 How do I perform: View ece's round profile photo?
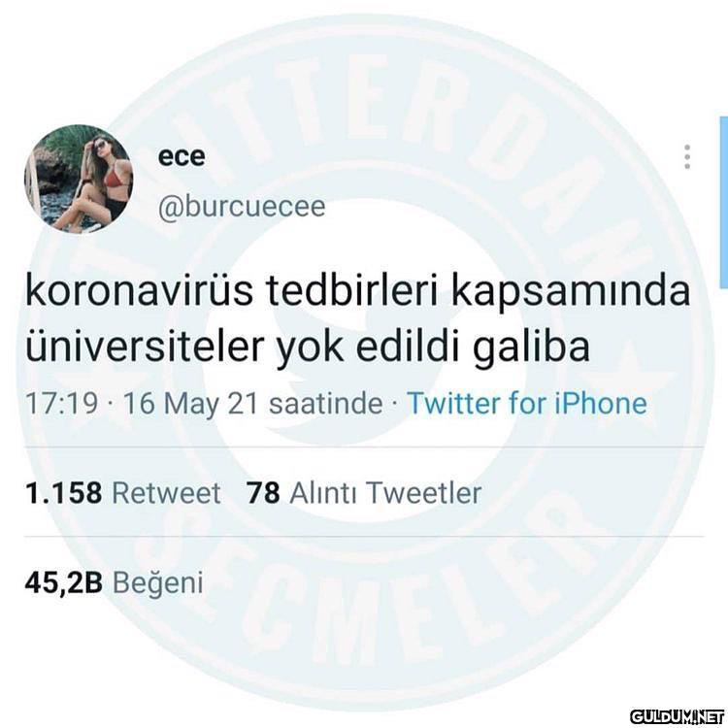click(79, 179)
